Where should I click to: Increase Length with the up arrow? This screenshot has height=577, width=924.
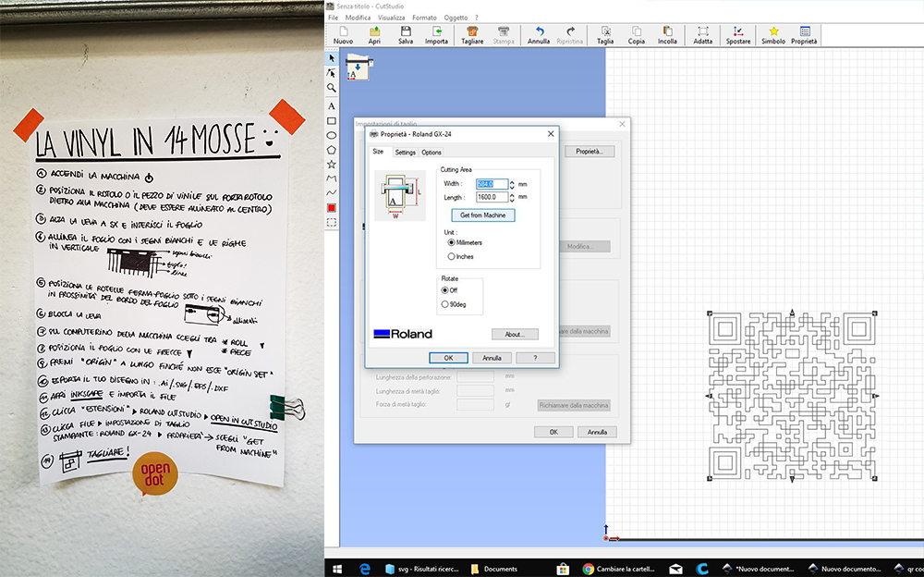tap(512, 195)
